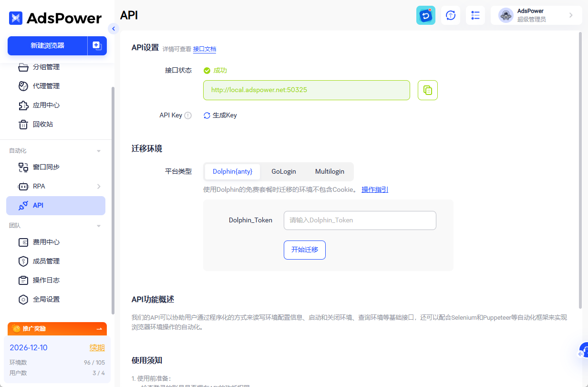588x387 pixels.
Task: Collapse the 自动化 section
Action: [99, 151]
